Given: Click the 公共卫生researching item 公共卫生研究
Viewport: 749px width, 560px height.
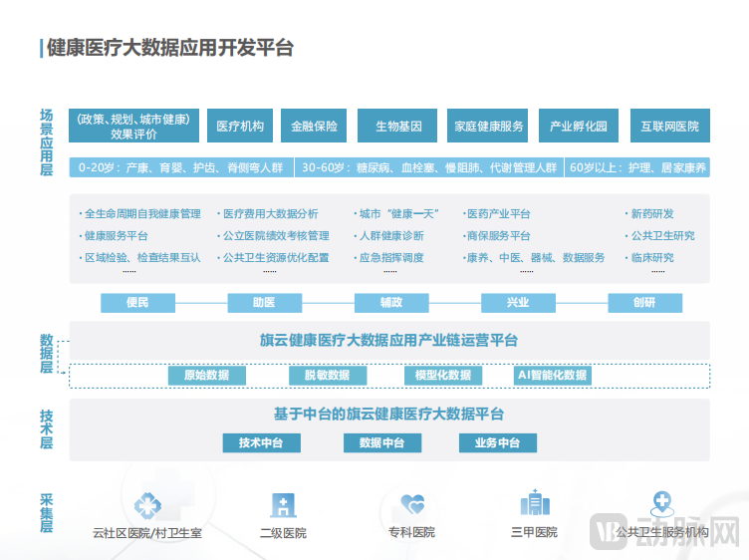Looking at the screenshot, I should (x=660, y=235).
